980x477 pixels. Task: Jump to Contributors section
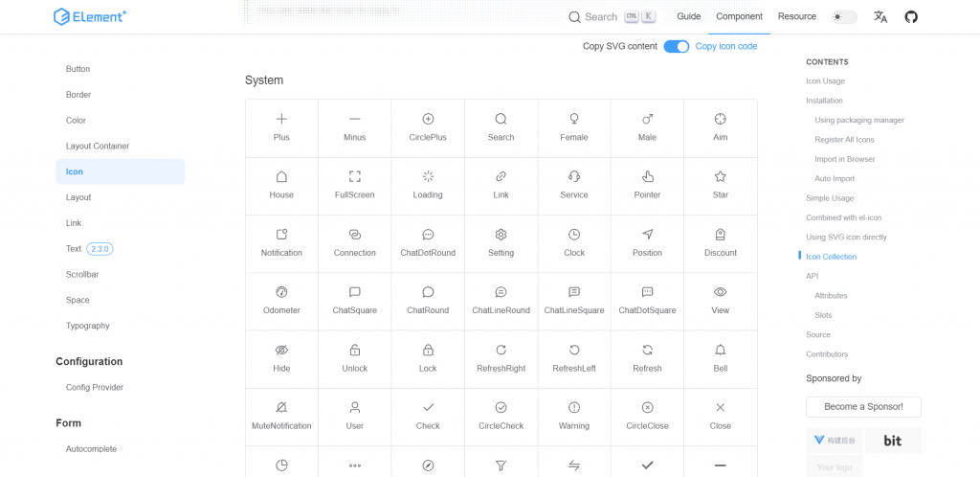[827, 354]
